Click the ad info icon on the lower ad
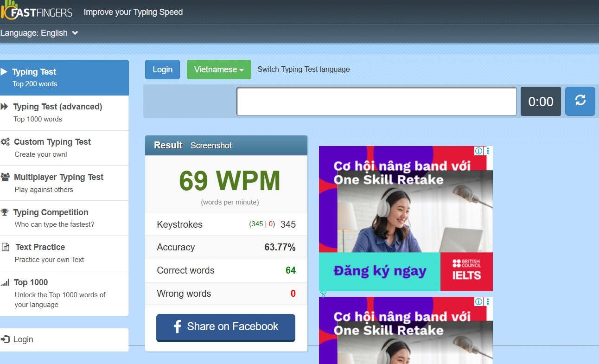The width and height of the screenshot is (599, 364). pos(478,301)
